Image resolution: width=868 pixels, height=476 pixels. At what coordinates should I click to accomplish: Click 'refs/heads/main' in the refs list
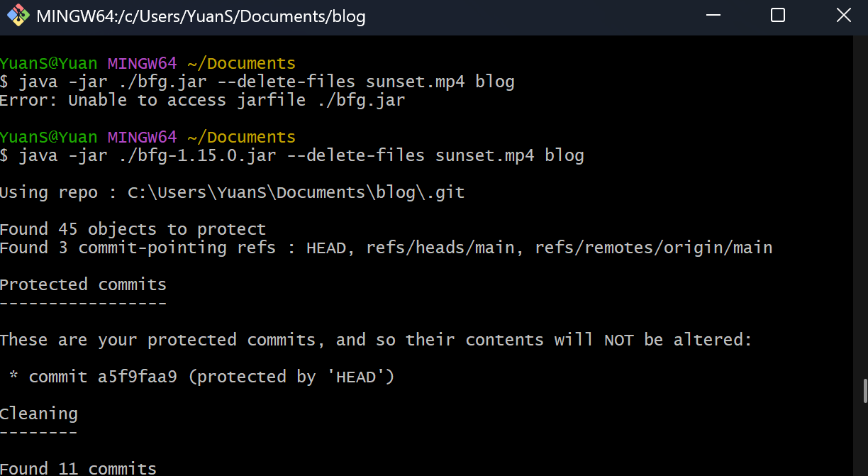click(x=445, y=248)
